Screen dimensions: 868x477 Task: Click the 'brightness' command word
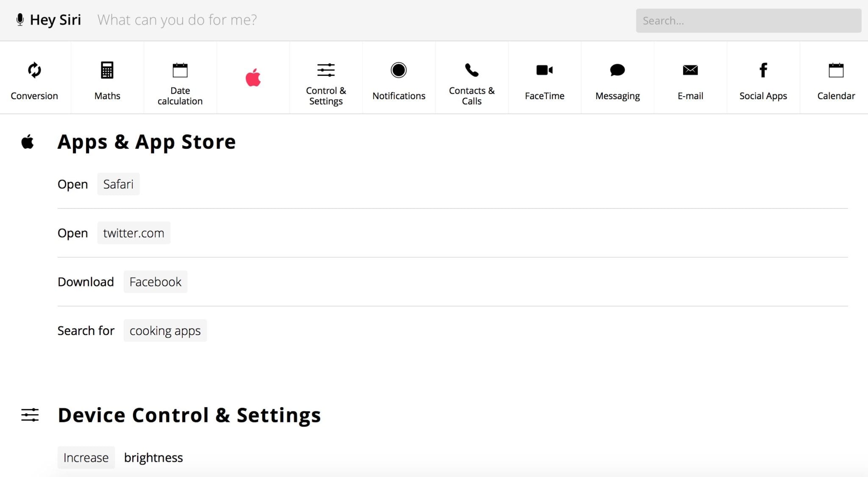pos(153,458)
